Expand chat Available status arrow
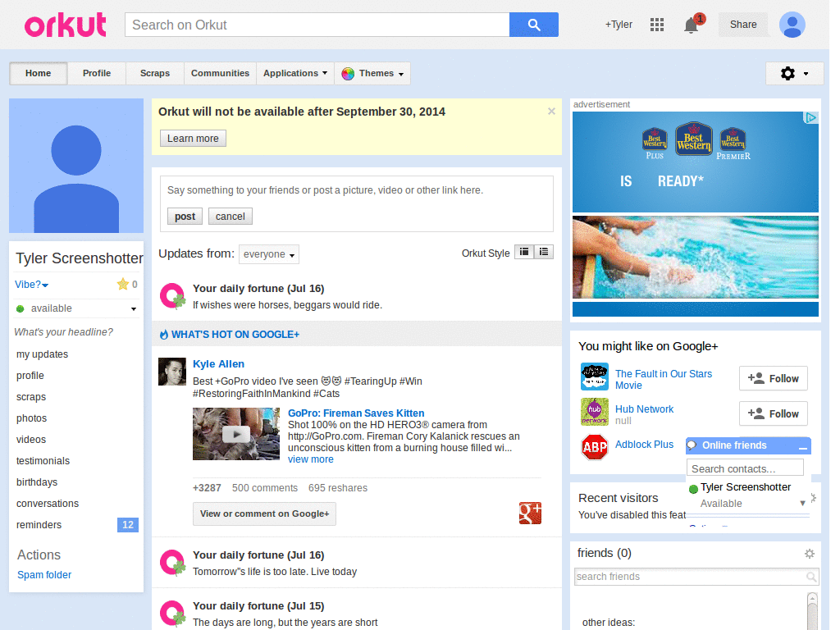Viewport: 840px width, 630px height. 802,503
